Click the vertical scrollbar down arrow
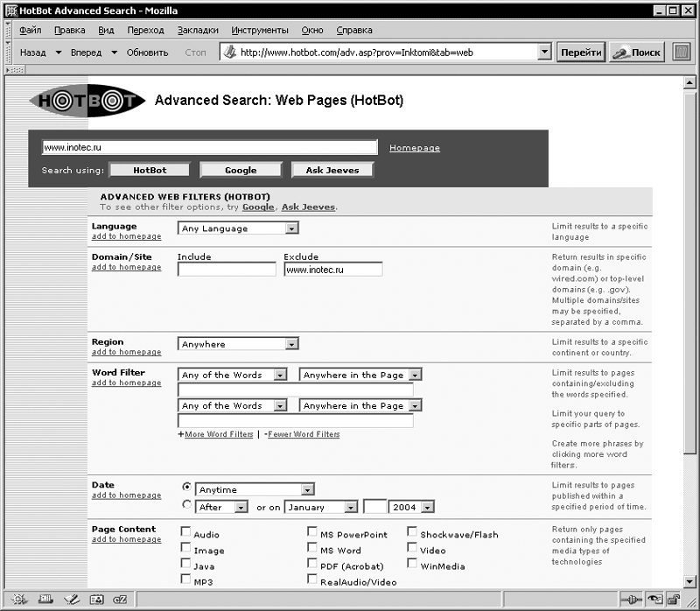Viewport: 700px width, 611px height. pyautogui.click(x=689, y=581)
